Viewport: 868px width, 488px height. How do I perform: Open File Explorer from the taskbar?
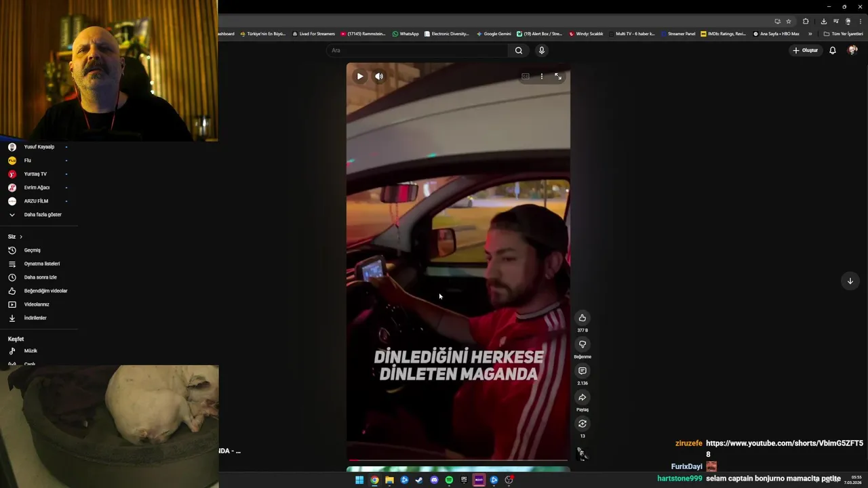coord(389,480)
